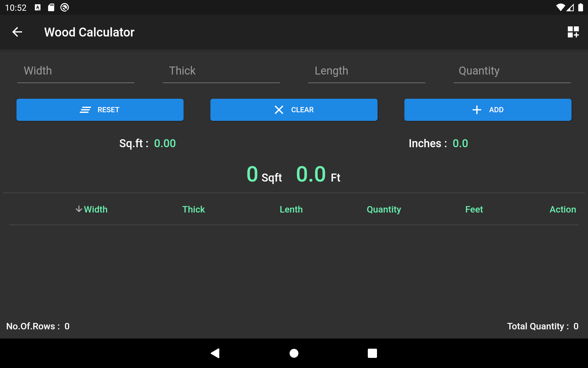Click the plus icon on ADD button

pyautogui.click(x=477, y=110)
